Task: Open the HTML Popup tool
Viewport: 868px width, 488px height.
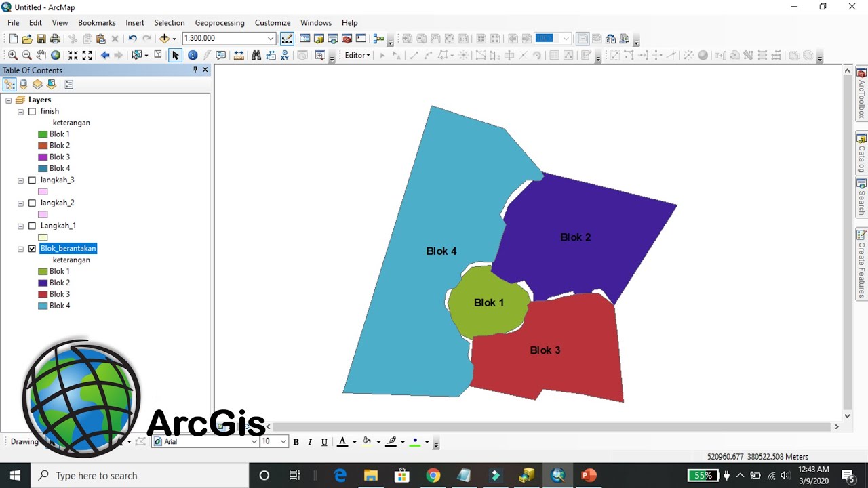Action: (x=221, y=56)
